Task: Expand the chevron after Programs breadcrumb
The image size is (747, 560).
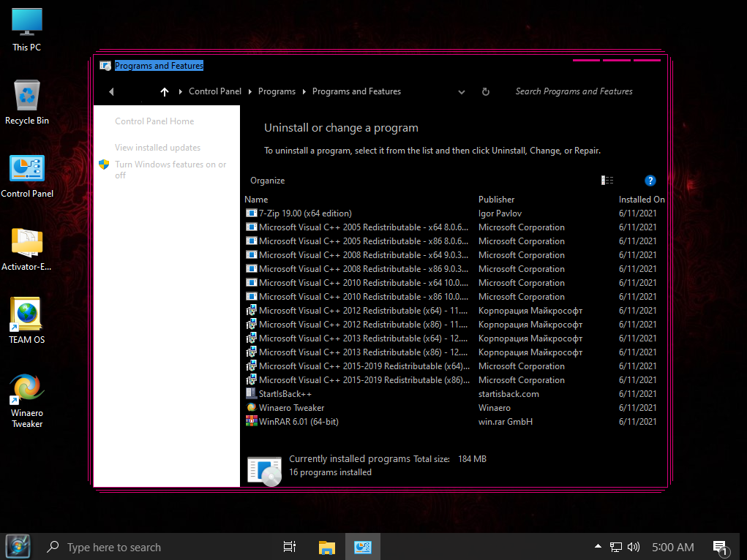Action: 304,91
